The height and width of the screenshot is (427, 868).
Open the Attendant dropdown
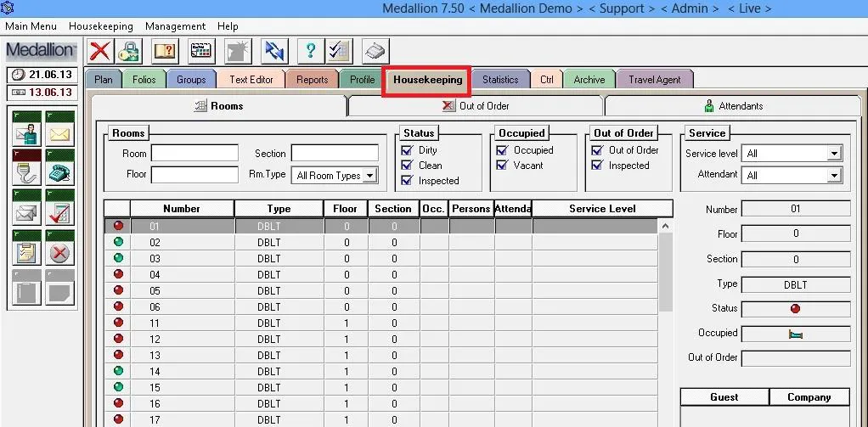click(834, 176)
